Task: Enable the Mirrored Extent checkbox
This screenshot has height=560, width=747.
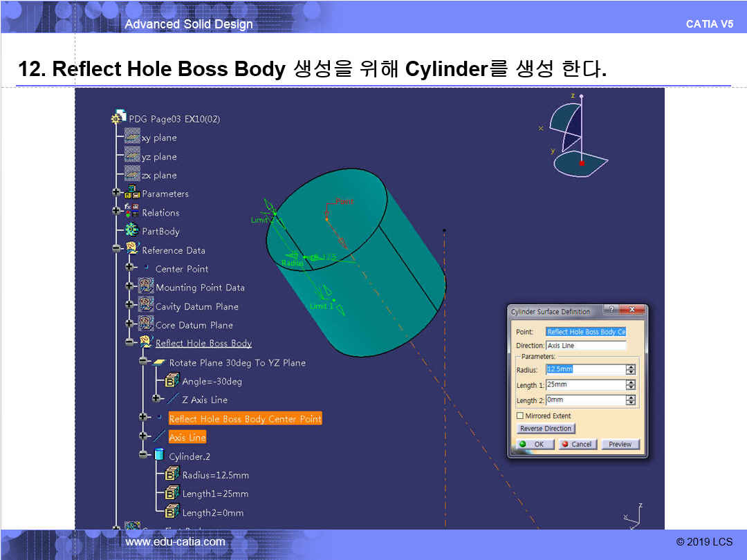Action: click(520, 416)
